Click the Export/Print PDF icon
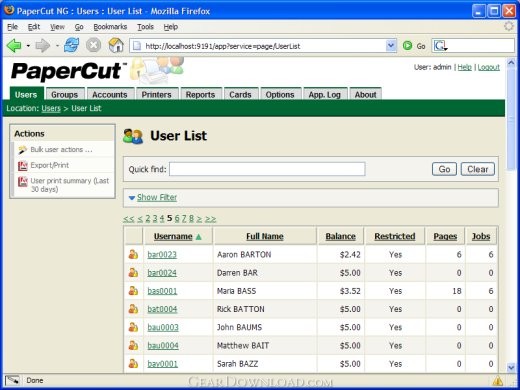The width and height of the screenshot is (520, 390). click(x=22, y=165)
